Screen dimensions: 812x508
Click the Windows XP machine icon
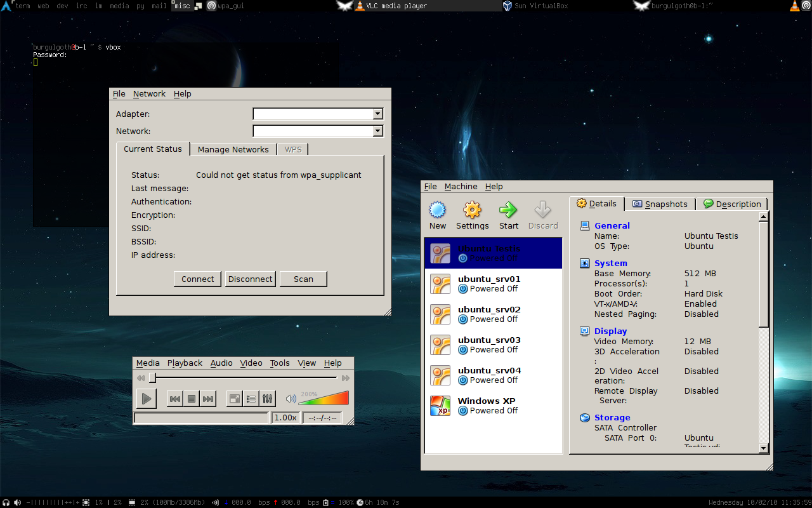(x=440, y=406)
